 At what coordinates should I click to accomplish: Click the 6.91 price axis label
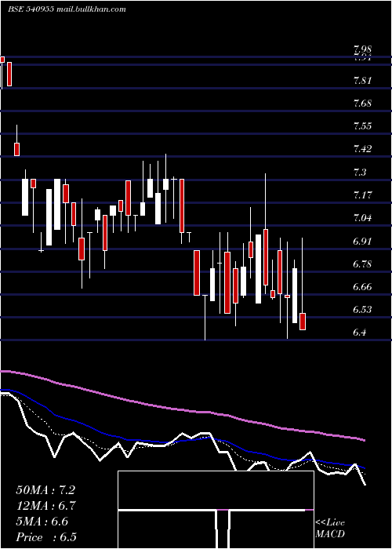(362, 242)
